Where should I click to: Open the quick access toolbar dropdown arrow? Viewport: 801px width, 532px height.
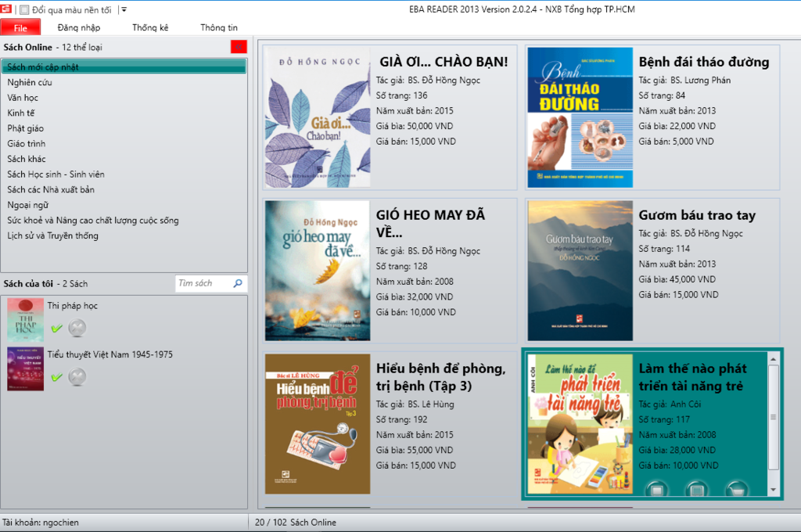pos(124,9)
